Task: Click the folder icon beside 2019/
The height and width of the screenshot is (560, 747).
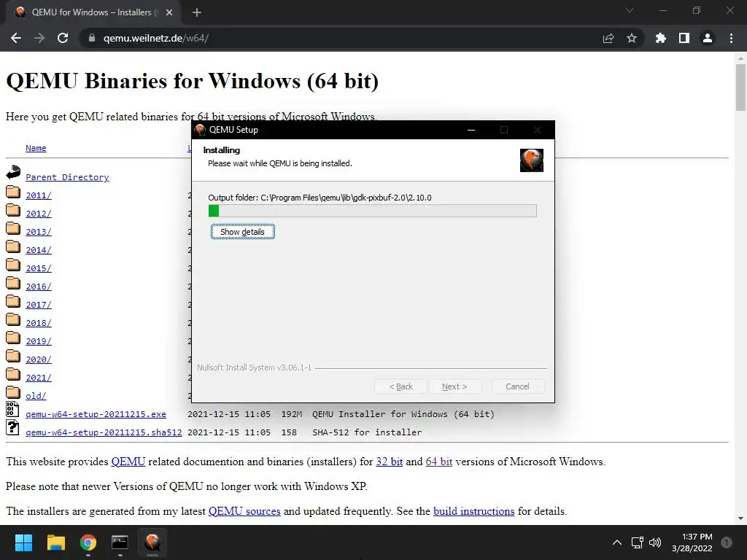Action: pyautogui.click(x=13, y=338)
